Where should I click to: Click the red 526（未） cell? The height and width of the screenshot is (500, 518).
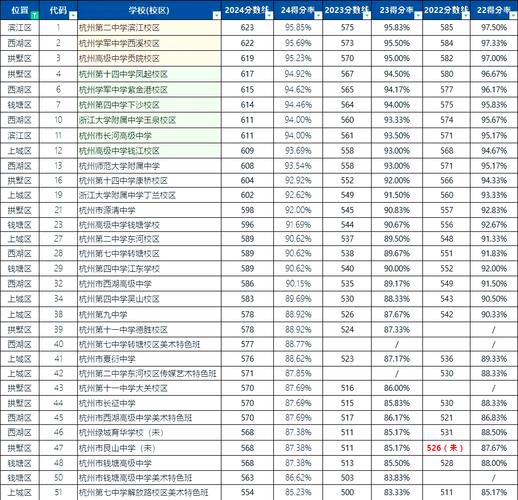pos(445,448)
